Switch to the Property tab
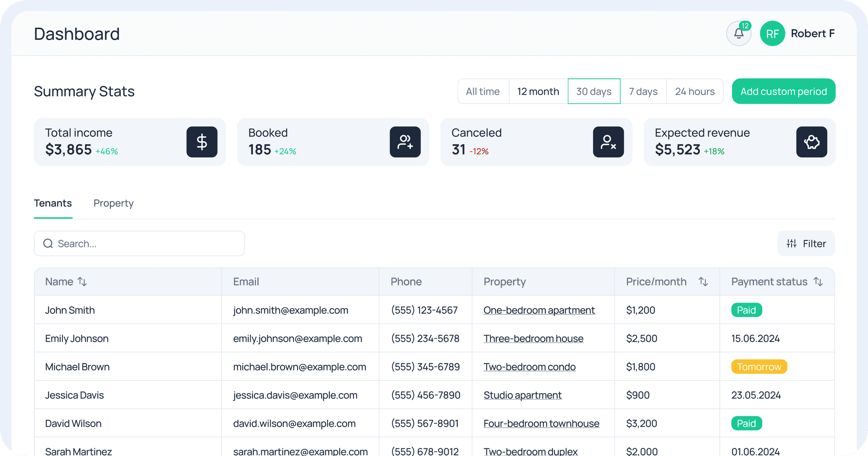 (113, 204)
